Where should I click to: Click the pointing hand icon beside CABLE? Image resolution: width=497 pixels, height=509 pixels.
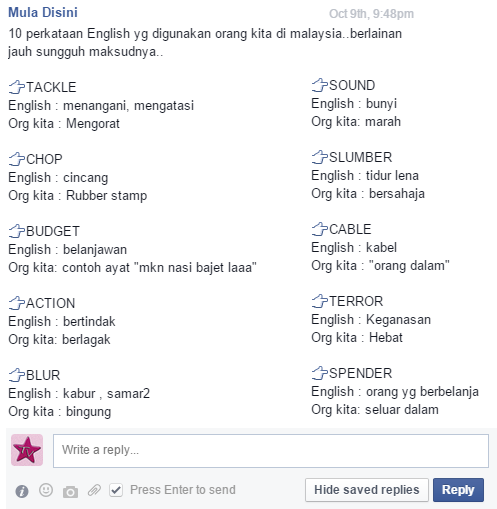point(320,229)
